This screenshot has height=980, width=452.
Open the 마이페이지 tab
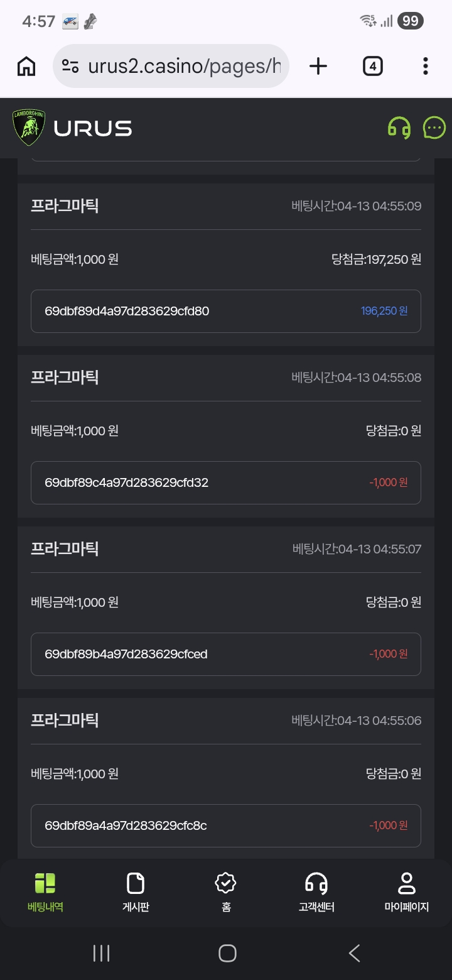pyautogui.click(x=407, y=892)
